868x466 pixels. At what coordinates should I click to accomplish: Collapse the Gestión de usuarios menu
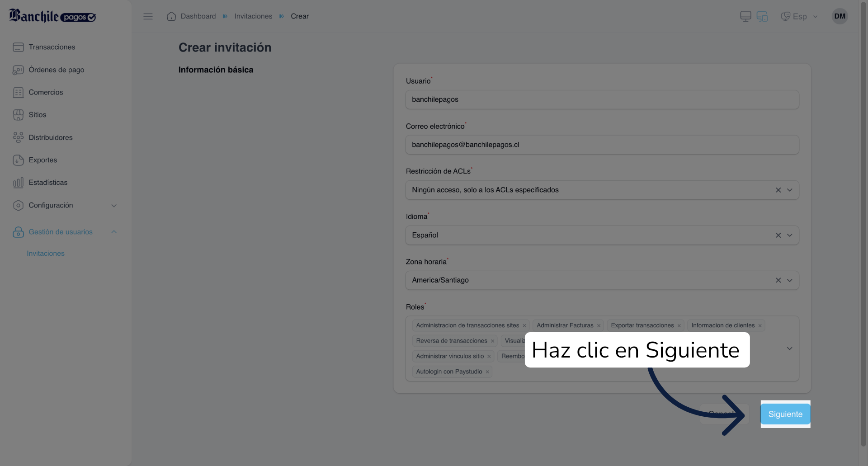coord(66,232)
